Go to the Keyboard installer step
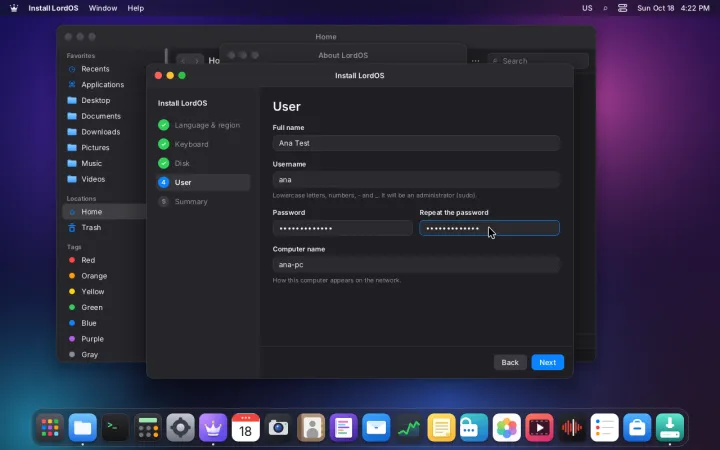This screenshot has width=720, height=450. [x=203, y=144]
